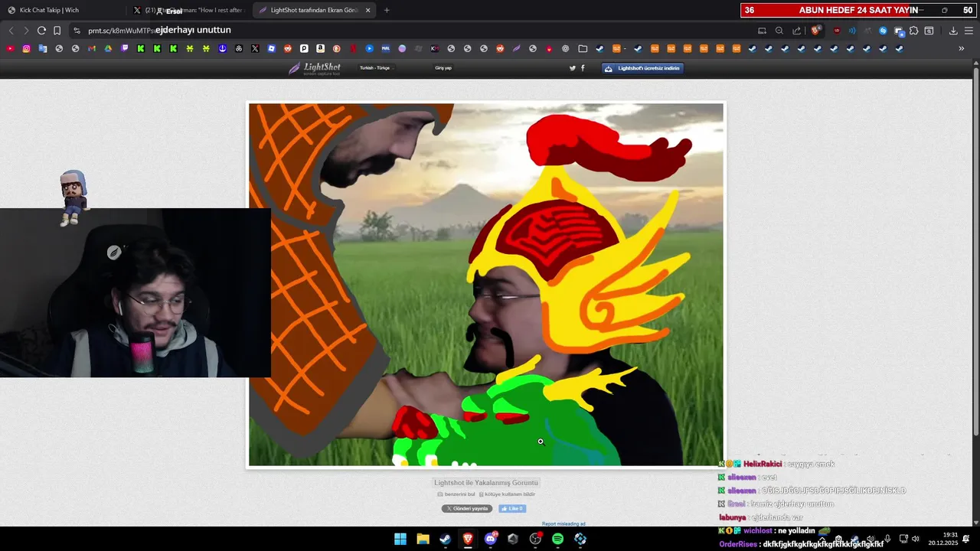Open the Turkish - Türkçe language dropdown

[x=375, y=68]
